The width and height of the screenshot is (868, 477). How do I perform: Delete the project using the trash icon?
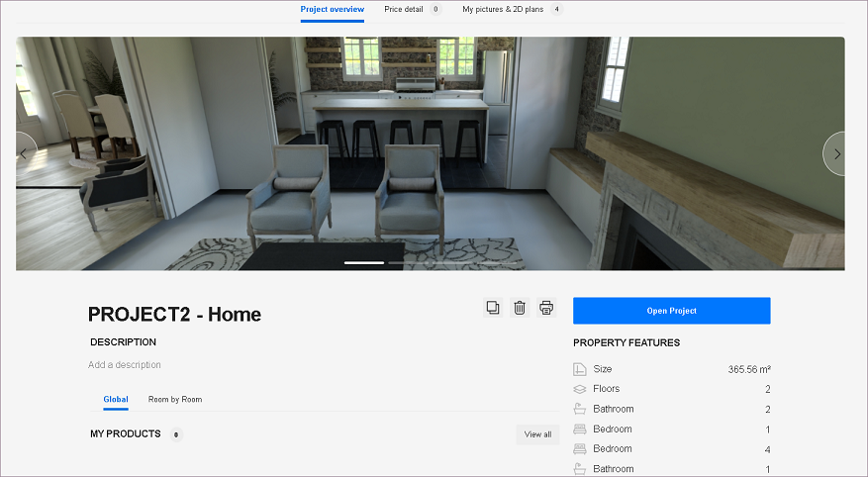(x=520, y=308)
